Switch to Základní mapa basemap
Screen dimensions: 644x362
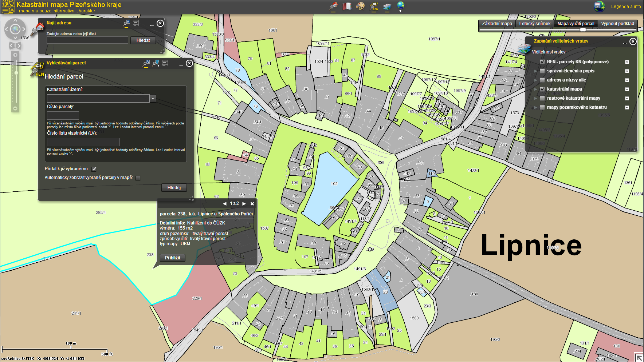pyautogui.click(x=497, y=24)
